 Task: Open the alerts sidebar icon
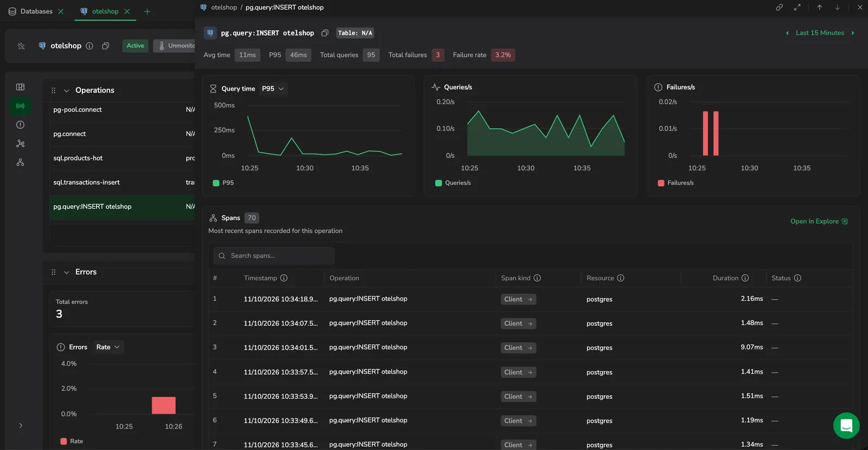tap(20, 125)
